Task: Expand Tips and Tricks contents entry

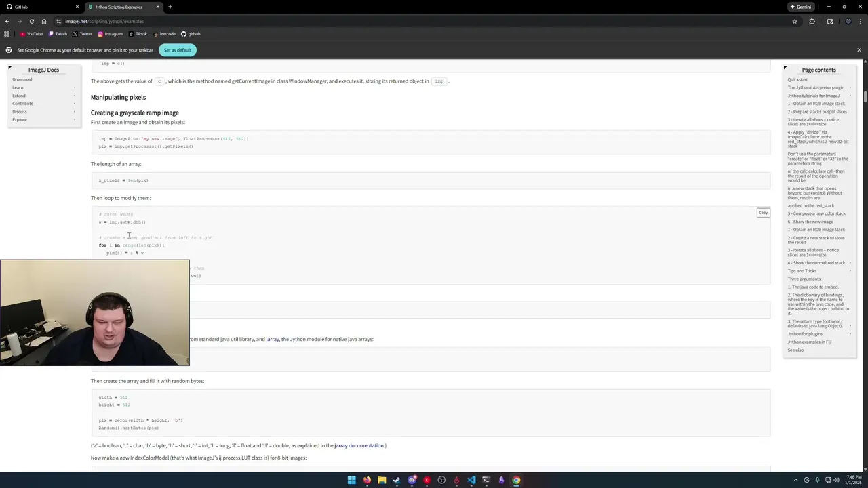Action: [850, 271]
